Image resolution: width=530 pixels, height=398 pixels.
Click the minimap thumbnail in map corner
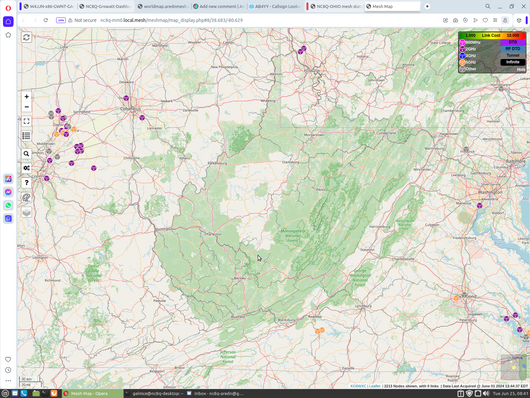(514, 367)
